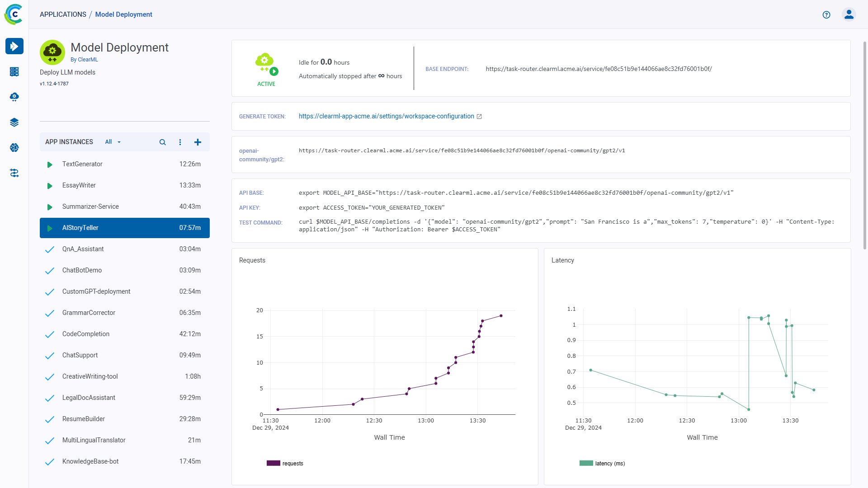Click the plus button to add new app instance

point(198,142)
